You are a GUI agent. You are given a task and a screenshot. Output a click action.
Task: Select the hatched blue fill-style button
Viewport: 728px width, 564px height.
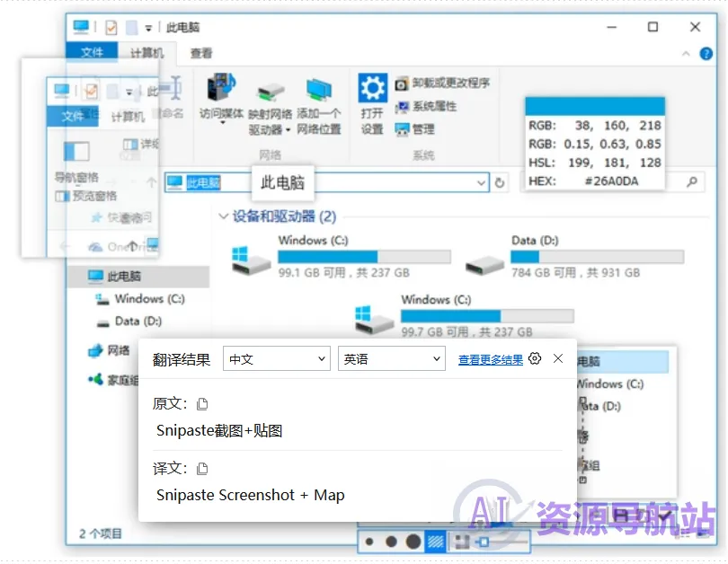pyautogui.click(x=436, y=542)
